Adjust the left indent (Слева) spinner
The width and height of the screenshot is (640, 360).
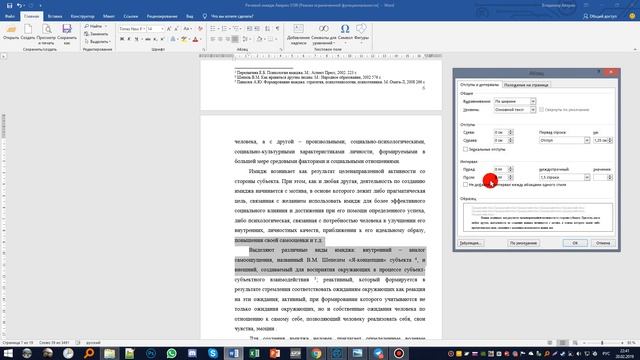click(x=510, y=132)
